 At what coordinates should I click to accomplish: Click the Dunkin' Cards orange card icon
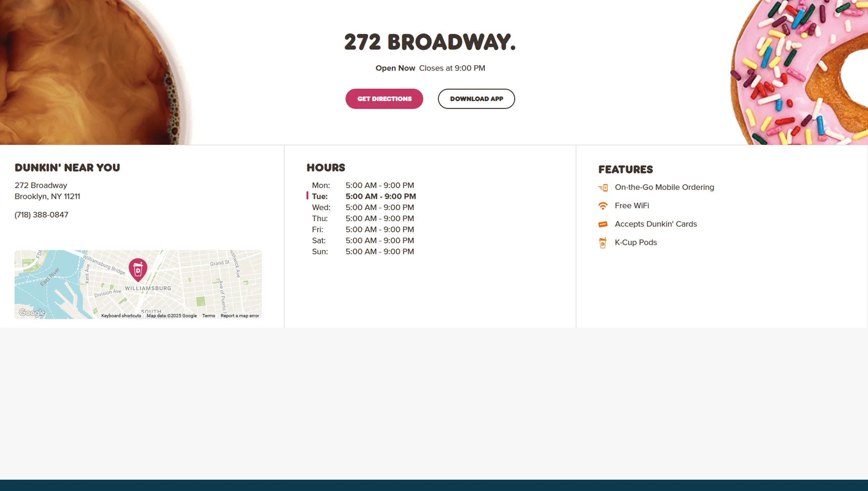(603, 224)
